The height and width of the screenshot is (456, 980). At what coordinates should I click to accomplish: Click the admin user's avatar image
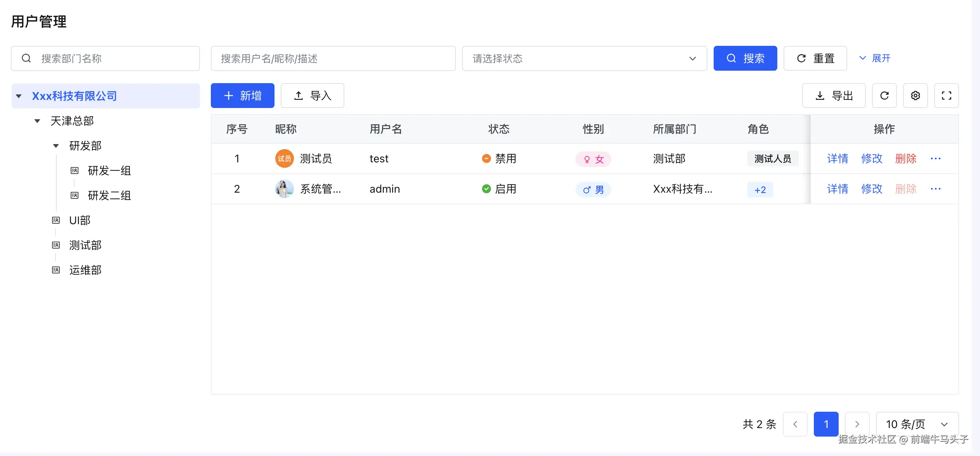click(284, 189)
